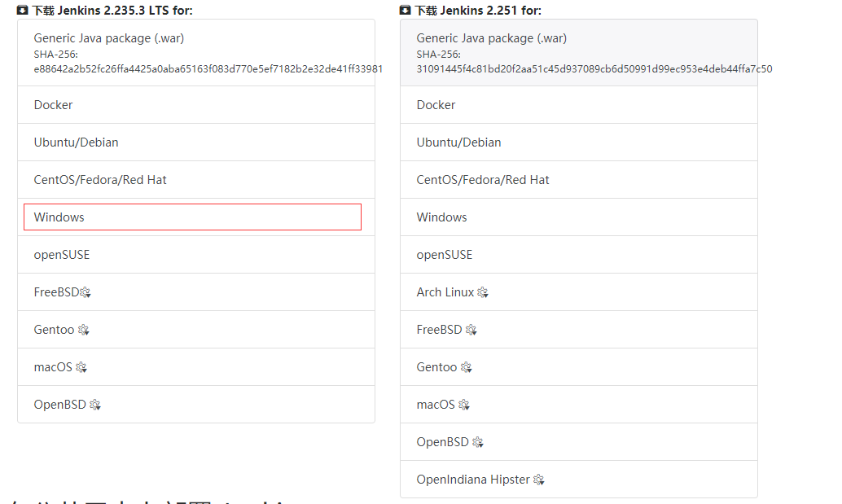Click the heading 下载 Jenkins 2.235.3 LTS for:
The height and width of the screenshot is (504, 842).
pyautogui.click(x=112, y=11)
